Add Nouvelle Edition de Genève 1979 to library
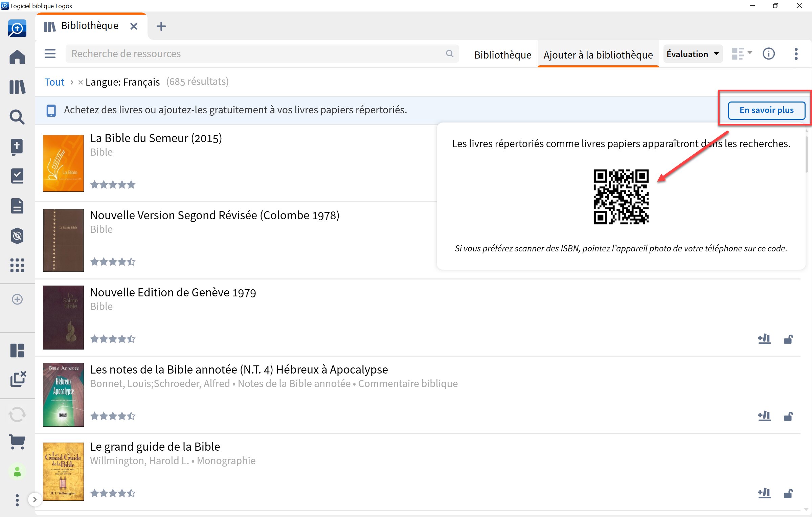812x517 pixels. click(x=764, y=339)
